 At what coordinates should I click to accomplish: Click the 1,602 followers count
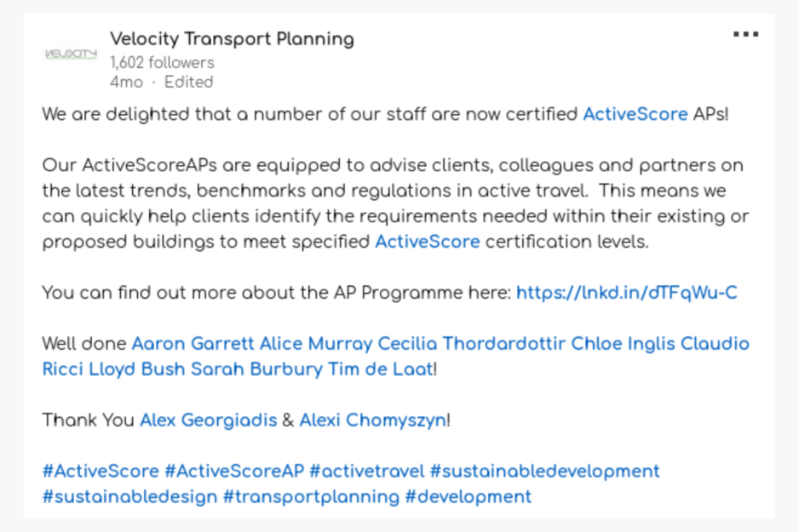pos(162,63)
